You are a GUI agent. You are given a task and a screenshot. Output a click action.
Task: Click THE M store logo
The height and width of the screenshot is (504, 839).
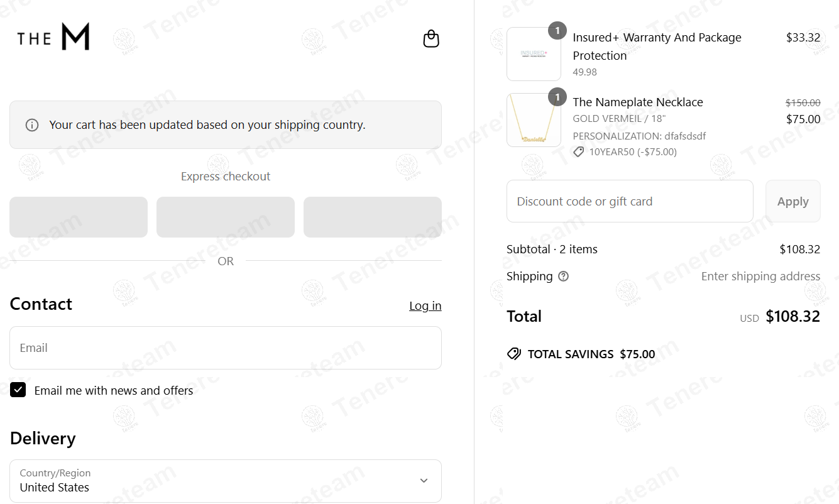[53, 37]
